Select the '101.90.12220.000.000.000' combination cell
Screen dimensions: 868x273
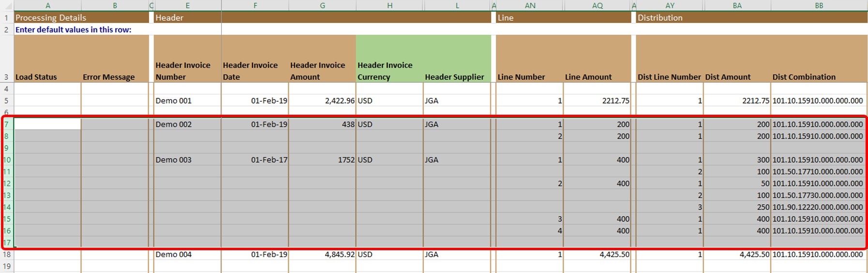(819, 207)
